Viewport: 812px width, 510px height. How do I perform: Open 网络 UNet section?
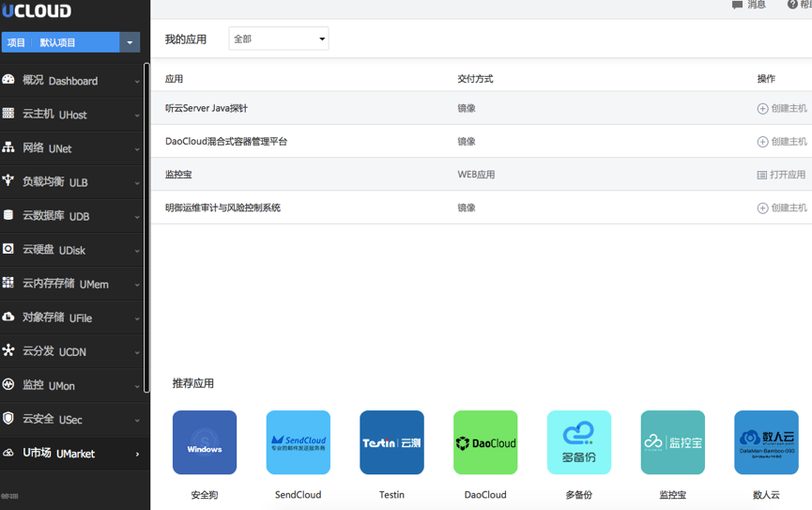(71, 148)
